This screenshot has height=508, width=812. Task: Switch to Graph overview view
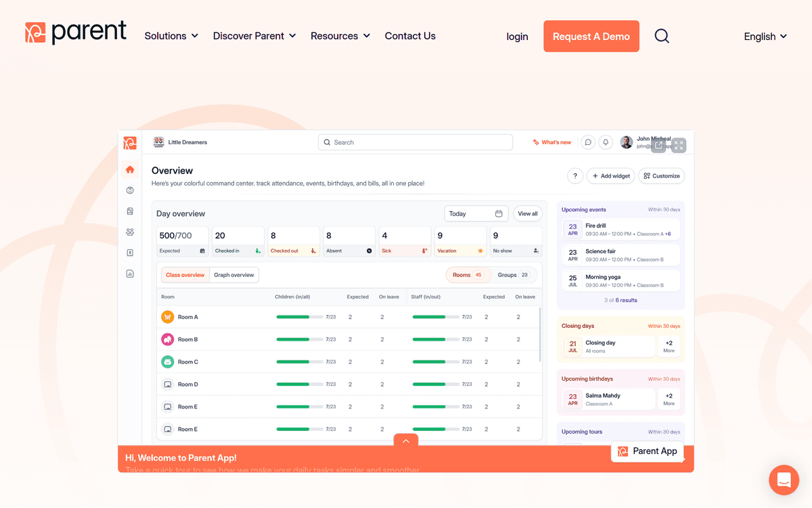(234, 275)
